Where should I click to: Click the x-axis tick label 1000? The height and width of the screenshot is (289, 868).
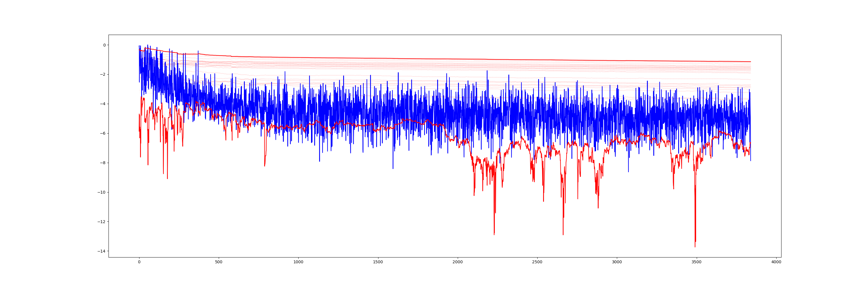298,262
